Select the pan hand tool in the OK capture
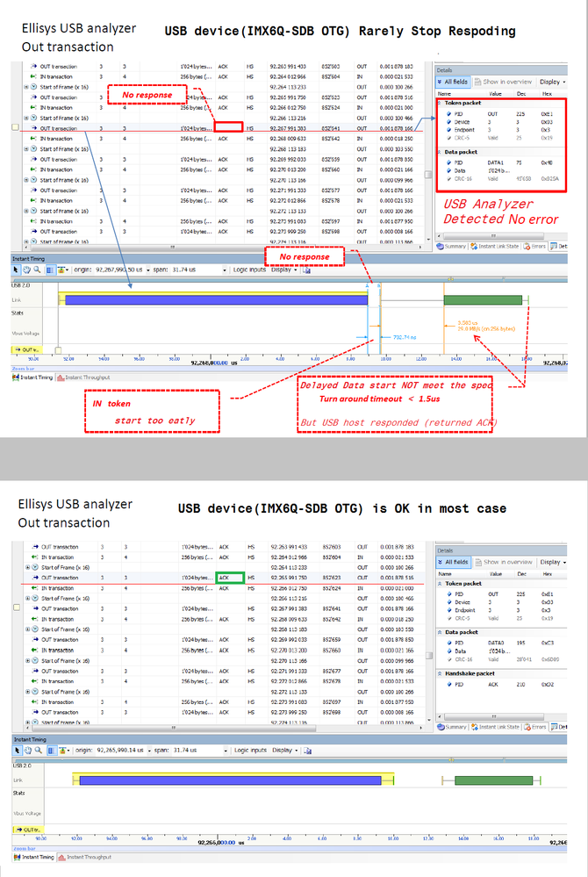Screen dimensions: 588x877 tap(27, 750)
